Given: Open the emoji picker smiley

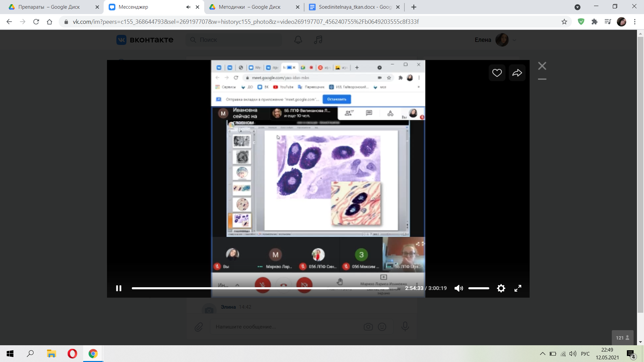Looking at the screenshot, I should 382,327.
